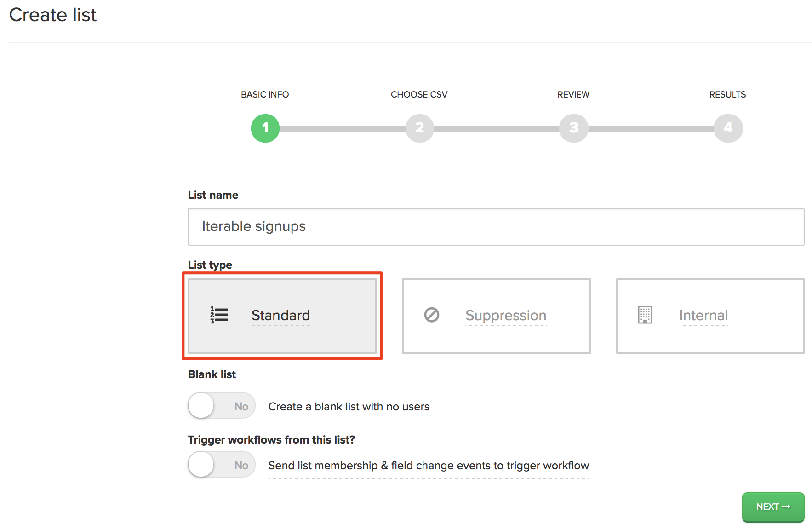Click the green NEXT button

point(773,507)
